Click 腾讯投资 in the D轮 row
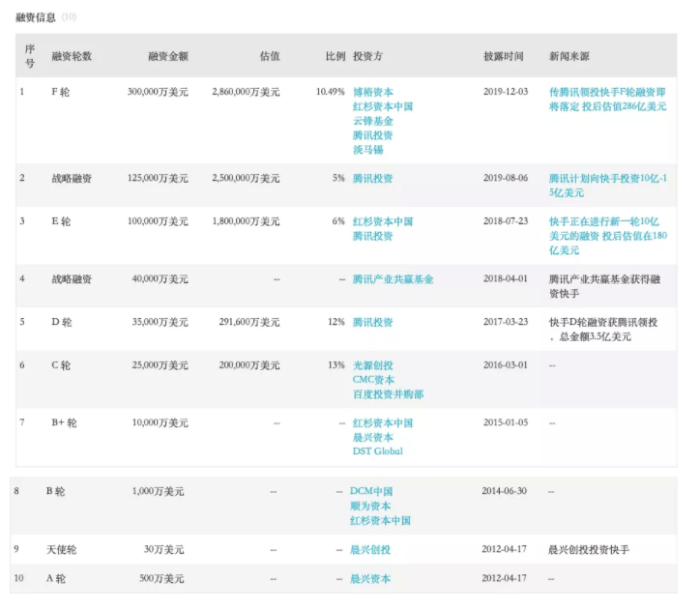This screenshot has height=608, width=700. point(372,322)
